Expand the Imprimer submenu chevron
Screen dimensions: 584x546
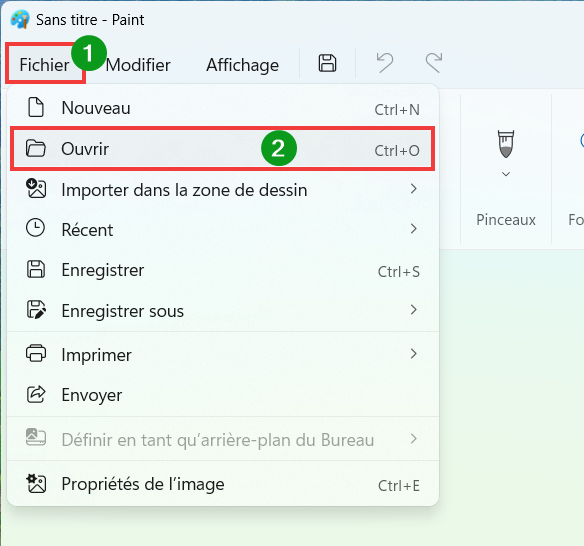coord(413,353)
